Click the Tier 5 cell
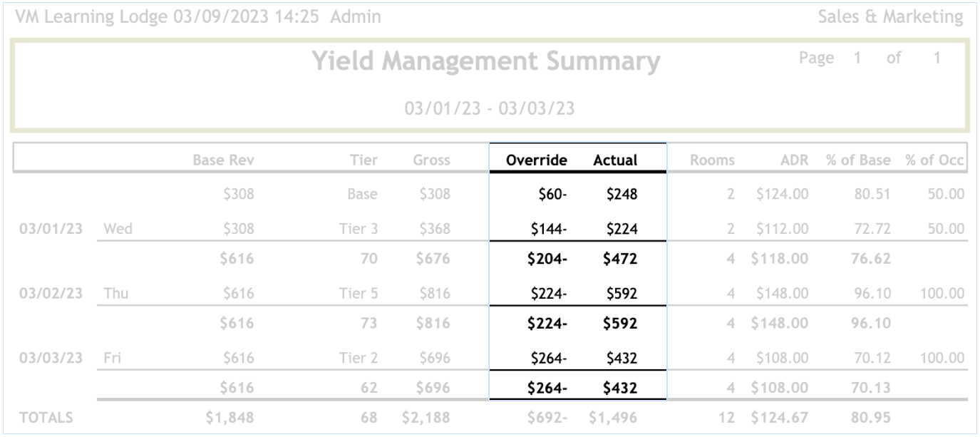 359,293
